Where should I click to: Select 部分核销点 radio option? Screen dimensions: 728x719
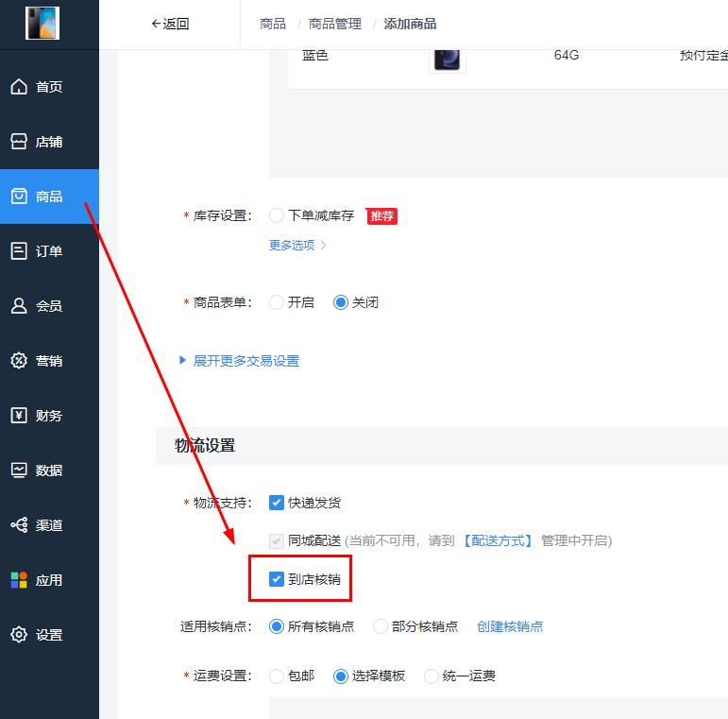pos(381,626)
